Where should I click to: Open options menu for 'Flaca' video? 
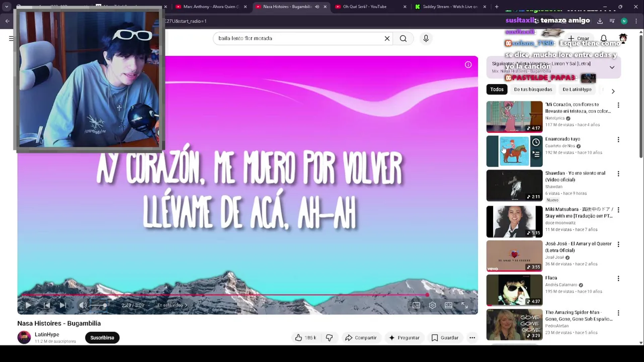click(618, 278)
